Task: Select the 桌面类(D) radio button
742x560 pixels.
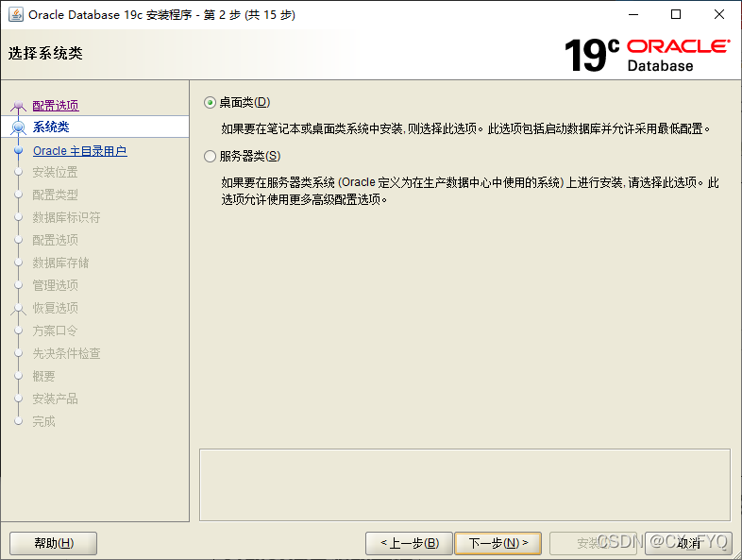Action: [210, 102]
